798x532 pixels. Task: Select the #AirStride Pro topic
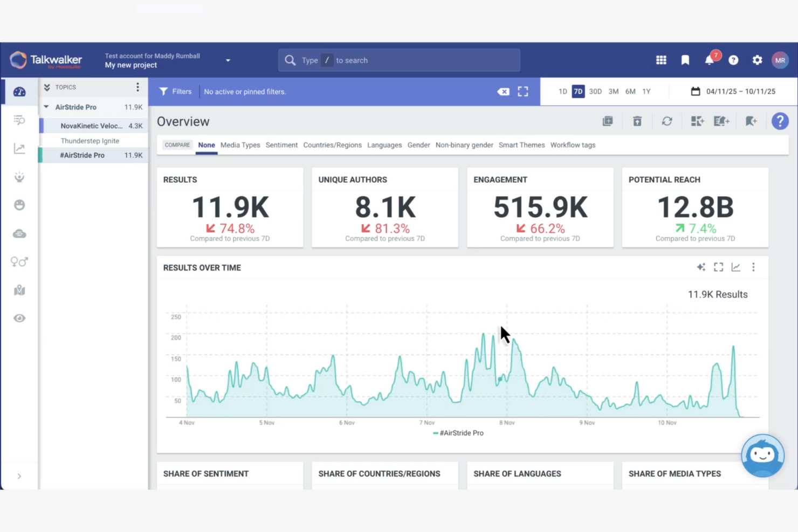[93, 155]
